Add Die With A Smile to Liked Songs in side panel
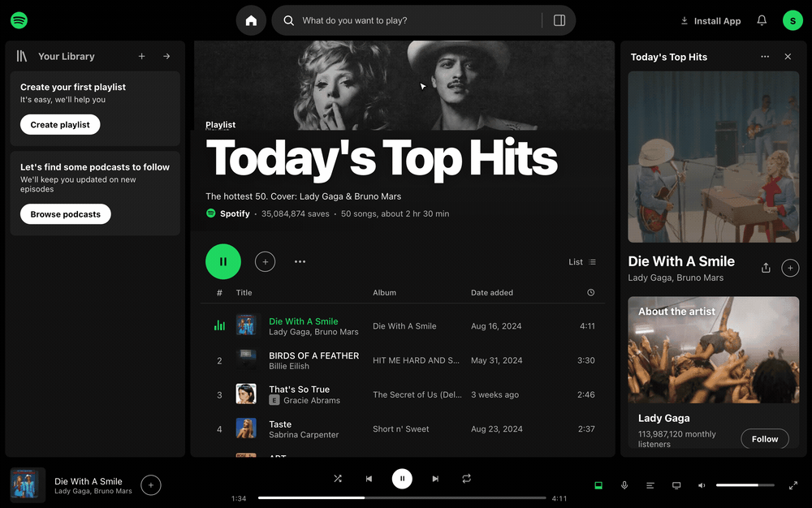 coord(790,268)
